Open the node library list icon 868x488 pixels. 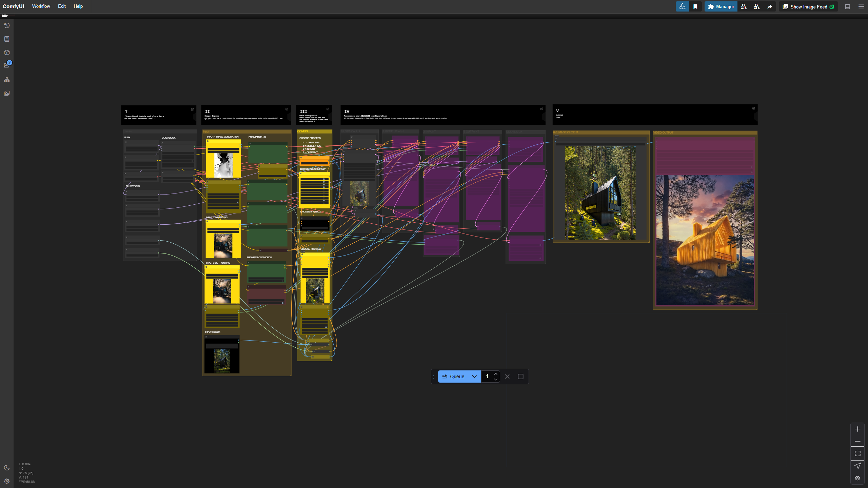click(7, 39)
